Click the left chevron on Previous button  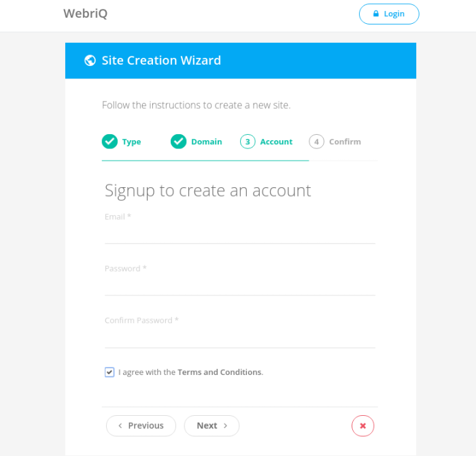click(120, 426)
